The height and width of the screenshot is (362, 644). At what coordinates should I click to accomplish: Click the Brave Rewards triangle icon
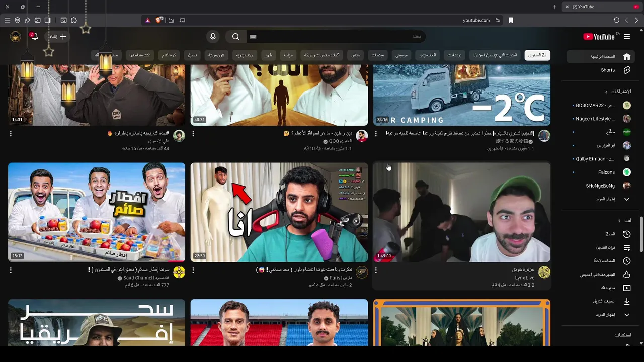click(x=147, y=20)
